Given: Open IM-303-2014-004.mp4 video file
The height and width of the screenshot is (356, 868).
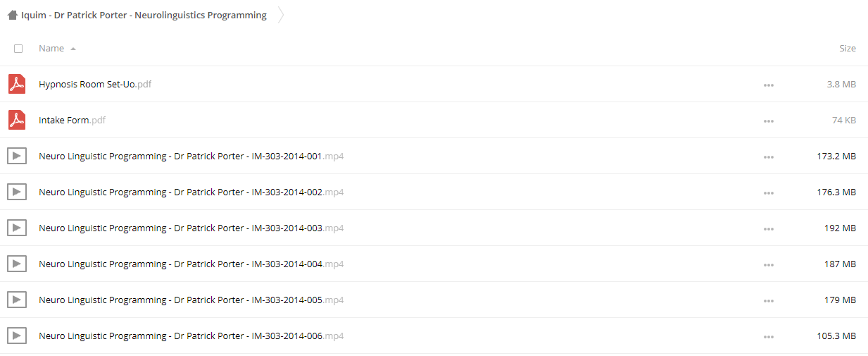Looking at the screenshot, I should tap(191, 264).
